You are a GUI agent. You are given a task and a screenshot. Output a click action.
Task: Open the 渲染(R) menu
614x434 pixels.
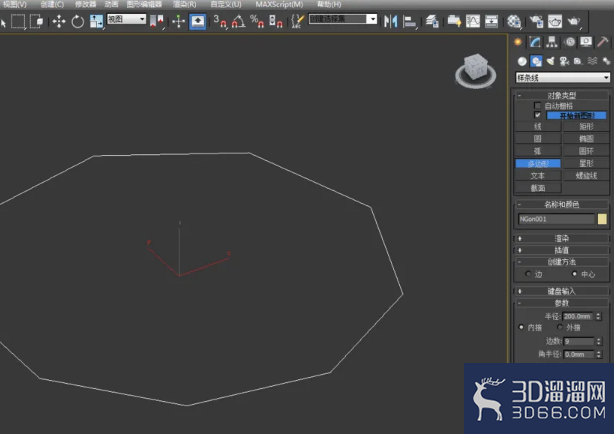pos(184,4)
